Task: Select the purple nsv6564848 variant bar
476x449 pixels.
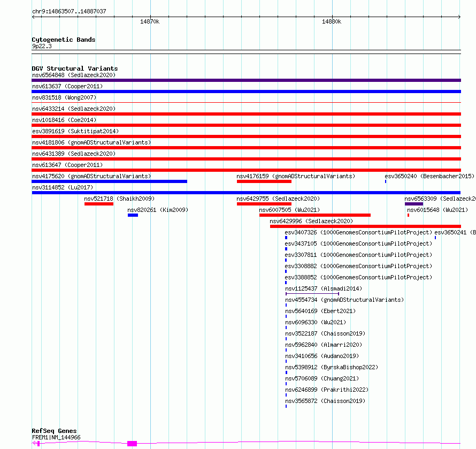Action: point(246,80)
